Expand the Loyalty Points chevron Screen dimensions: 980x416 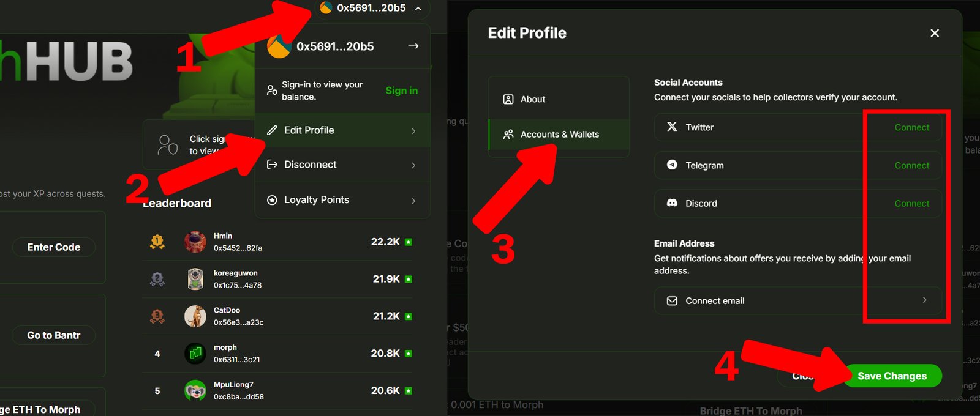click(x=413, y=201)
